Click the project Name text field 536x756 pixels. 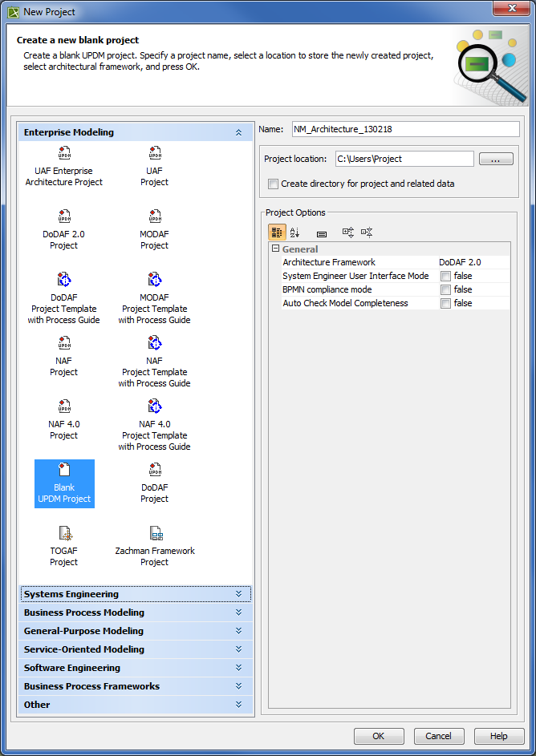point(405,129)
